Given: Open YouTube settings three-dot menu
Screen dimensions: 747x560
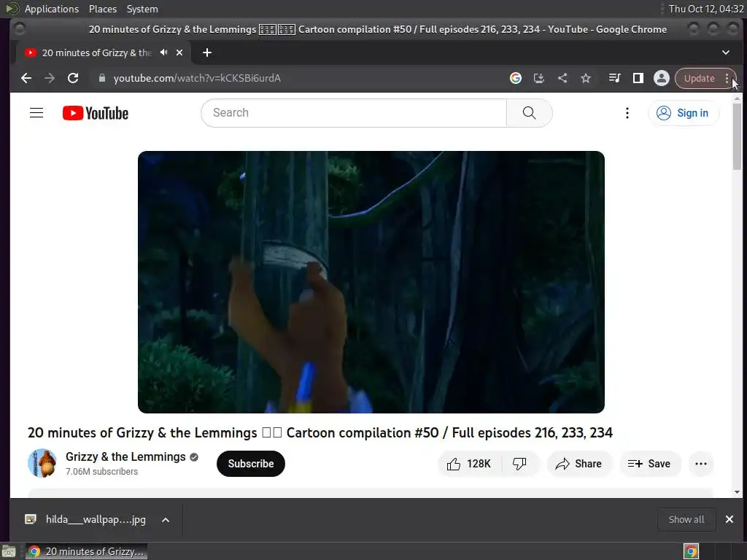Looking at the screenshot, I should click(x=627, y=113).
